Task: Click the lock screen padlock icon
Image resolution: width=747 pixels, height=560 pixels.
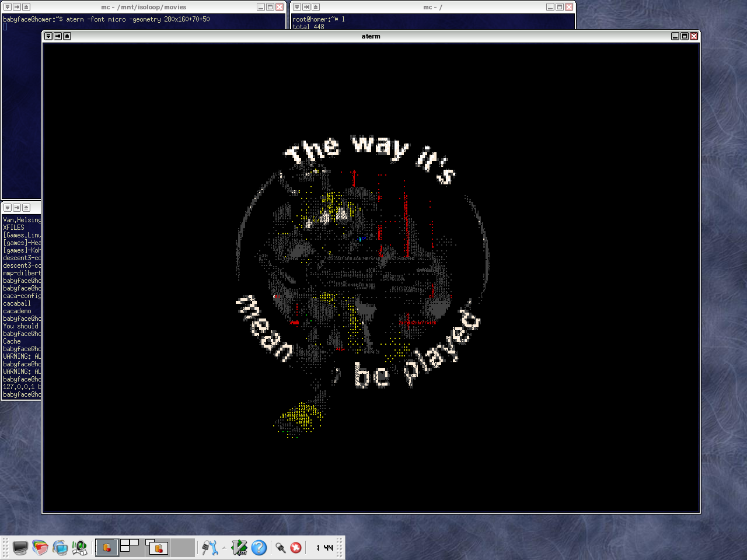Action: coord(281,548)
